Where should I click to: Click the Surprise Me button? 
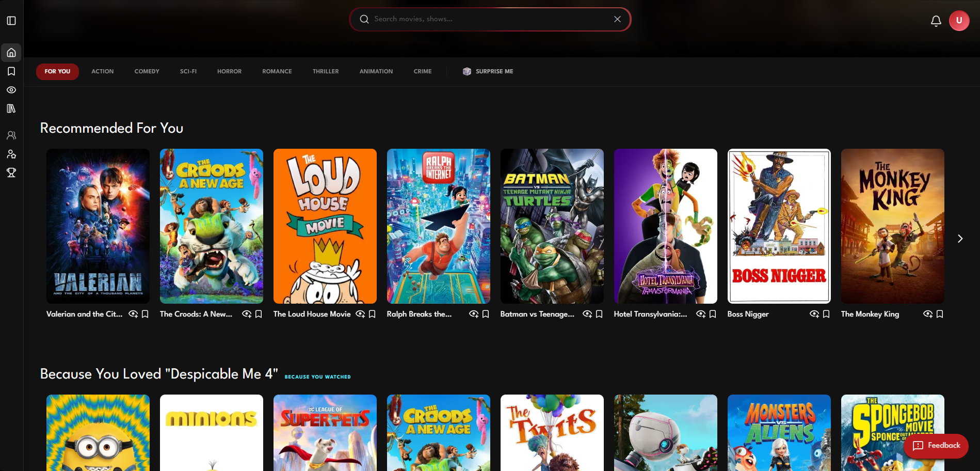click(x=488, y=72)
